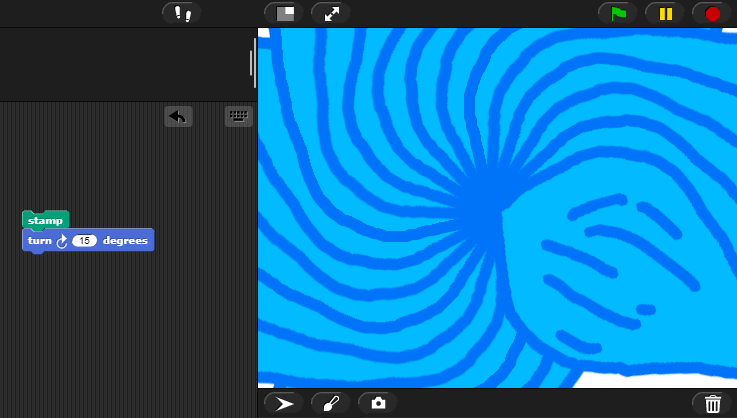Switch to full-screen presentation mode
The height and width of the screenshot is (418, 737).
point(331,13)
